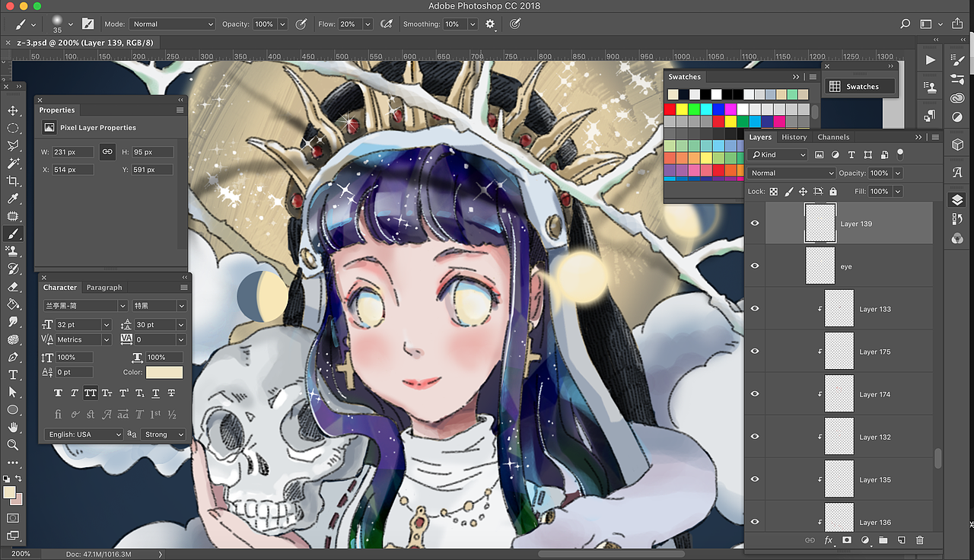This screenshot has height=560, width=974.
Task: Apply Underline text style
Action: (x=155, y=393)
